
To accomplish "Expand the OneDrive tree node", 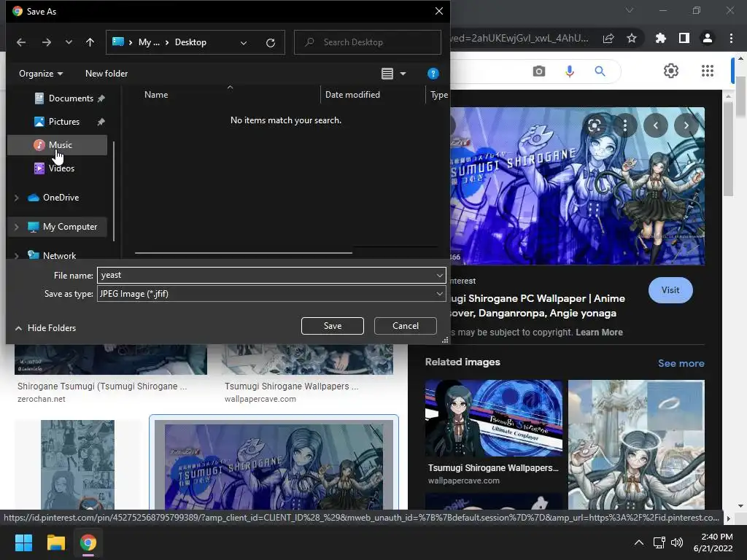I will coord(16,198).
